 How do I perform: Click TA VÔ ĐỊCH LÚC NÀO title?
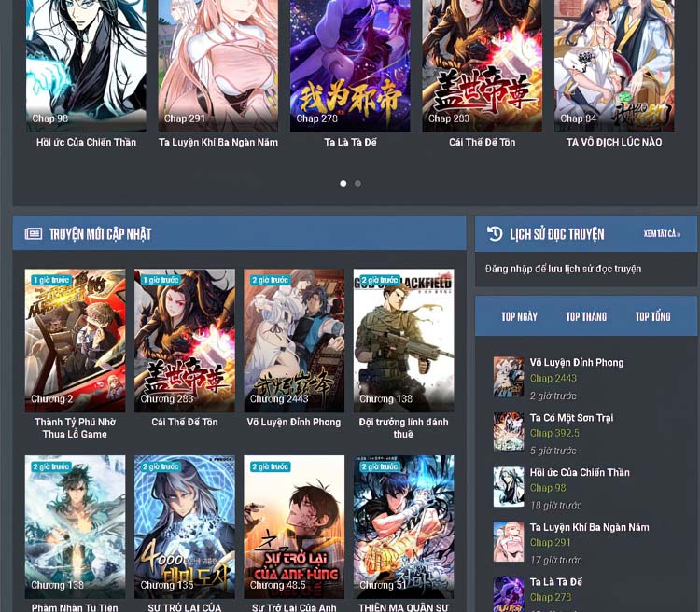(x=614, y=143)
